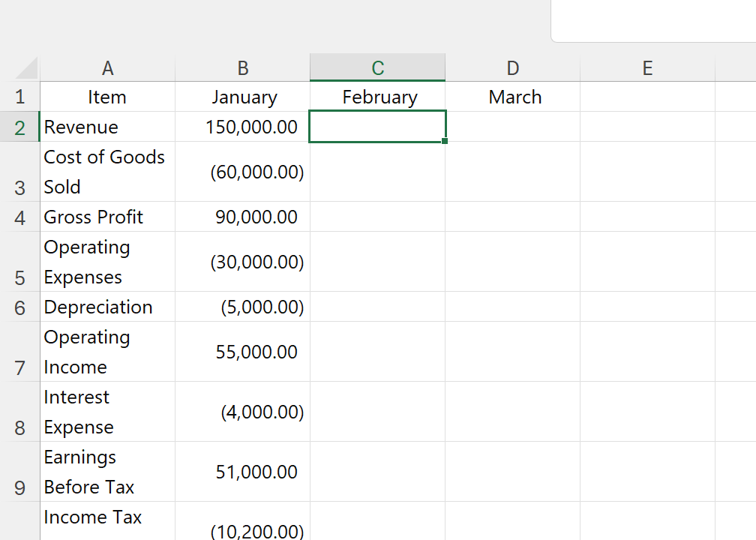Select row 6 header
This screenshot has width=756, height=540.
19,307
